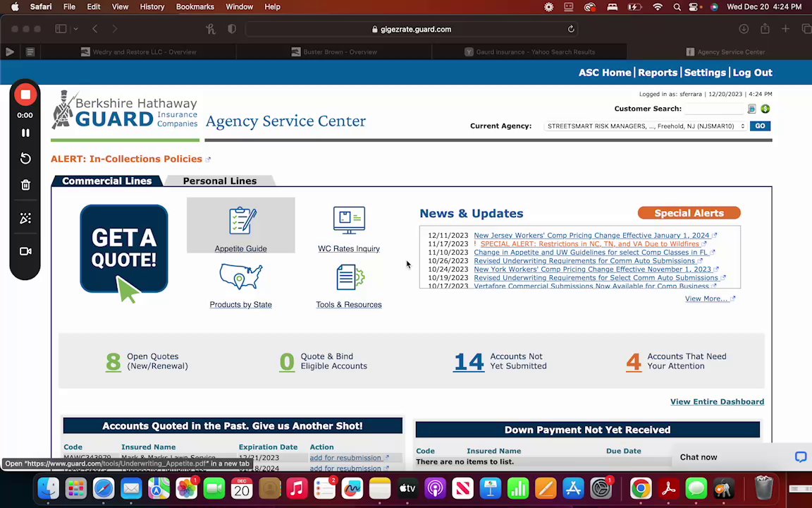Viewport: 812px width, 508px height.
Task: Click View Entire Dashboard link
Action: 718,401
